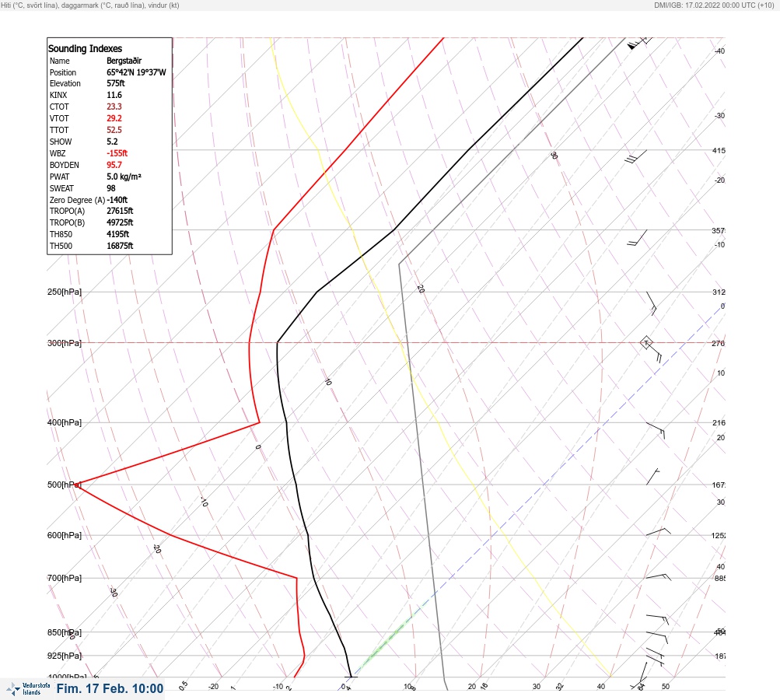Click the 312 height label on right axis
Viewport: 780px width, 700px height.
pyautogui.click(x=719, y=292)
